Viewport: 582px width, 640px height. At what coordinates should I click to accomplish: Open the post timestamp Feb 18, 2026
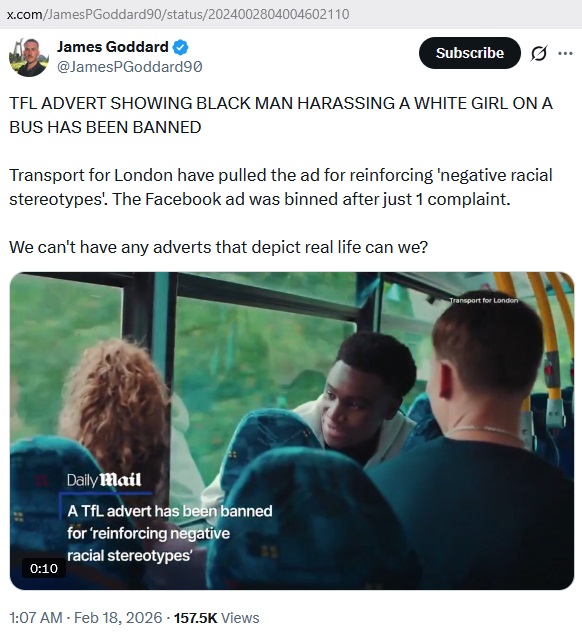click(118, 618)
